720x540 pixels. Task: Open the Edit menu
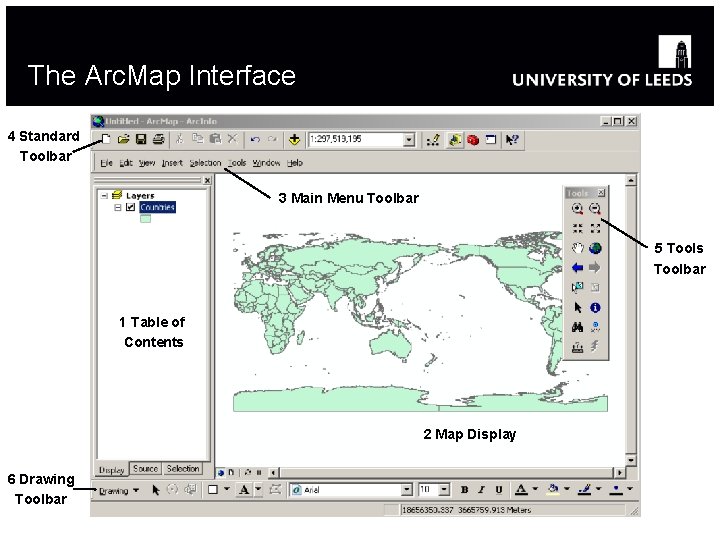click(x=126, y=163)
